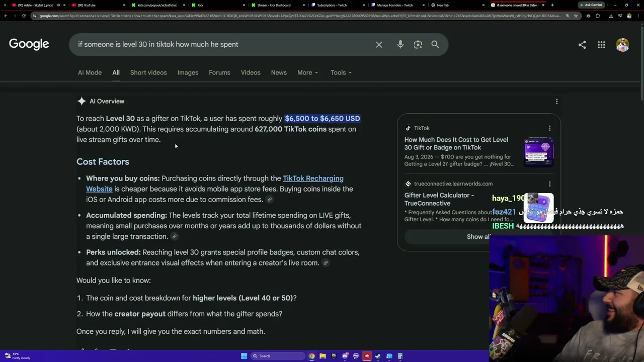Open options for the trueconnective source result
The height and width of the screenshot is (362, 644).
coord(549,184)
